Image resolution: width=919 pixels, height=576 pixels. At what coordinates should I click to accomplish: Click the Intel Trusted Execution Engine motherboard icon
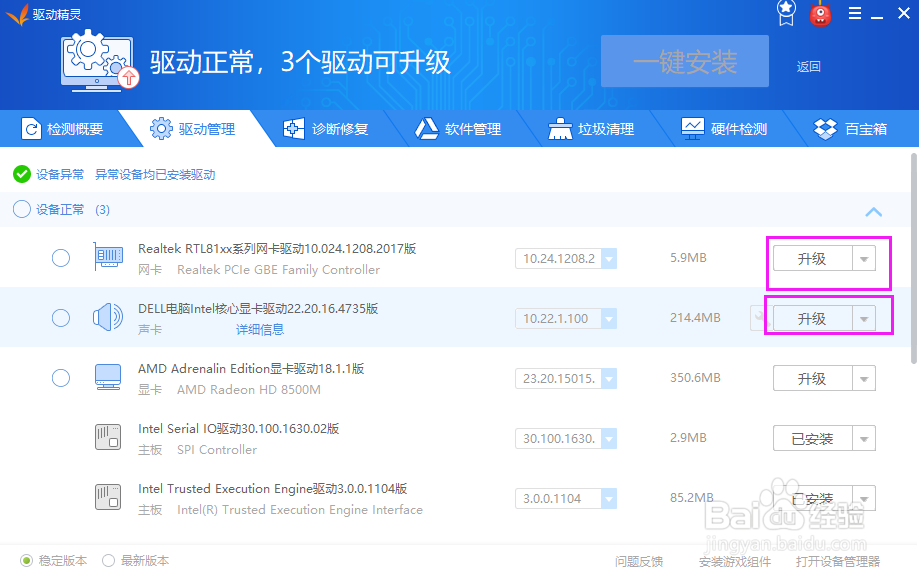point(108,497)
